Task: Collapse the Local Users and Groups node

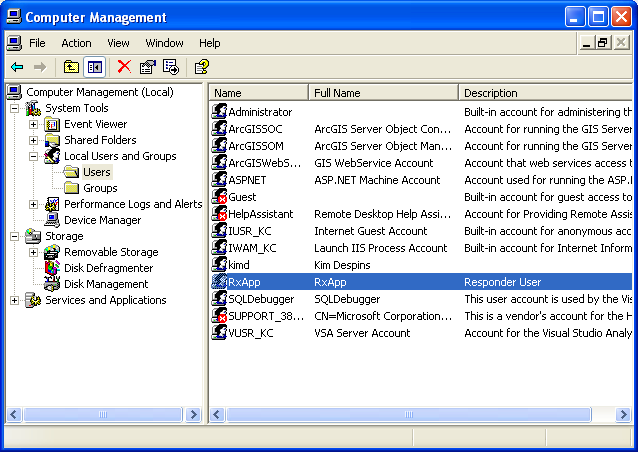Action: tap(34, 156)
